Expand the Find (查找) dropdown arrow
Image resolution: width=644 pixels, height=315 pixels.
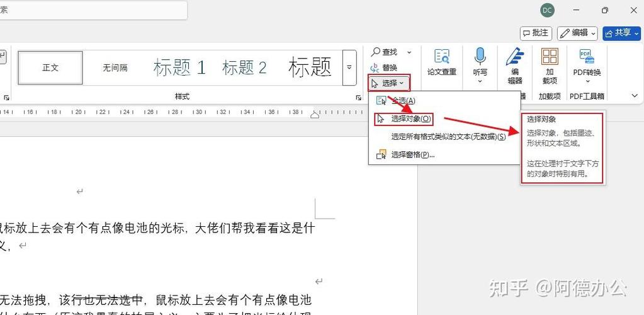(x=409, y=52)
